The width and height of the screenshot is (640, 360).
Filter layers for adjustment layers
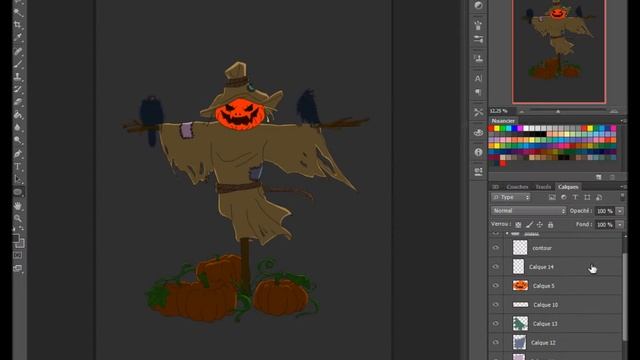564,197
